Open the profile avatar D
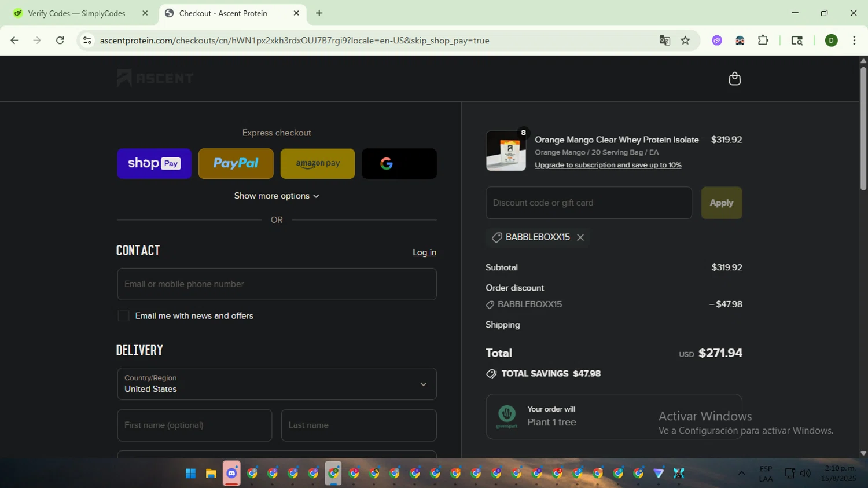The height and width of the screenshot is (488, 868). [x=832, y=41]
